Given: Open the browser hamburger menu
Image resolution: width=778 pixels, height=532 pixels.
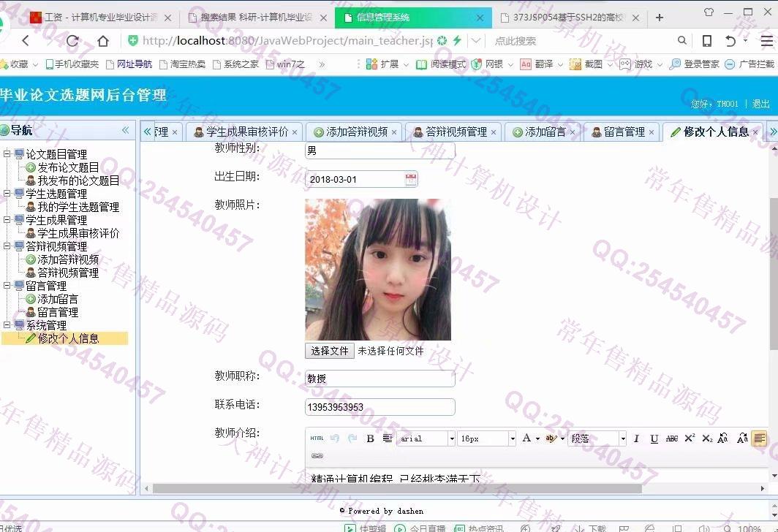Looking at the screenshot, I should (x=766, y=41).
